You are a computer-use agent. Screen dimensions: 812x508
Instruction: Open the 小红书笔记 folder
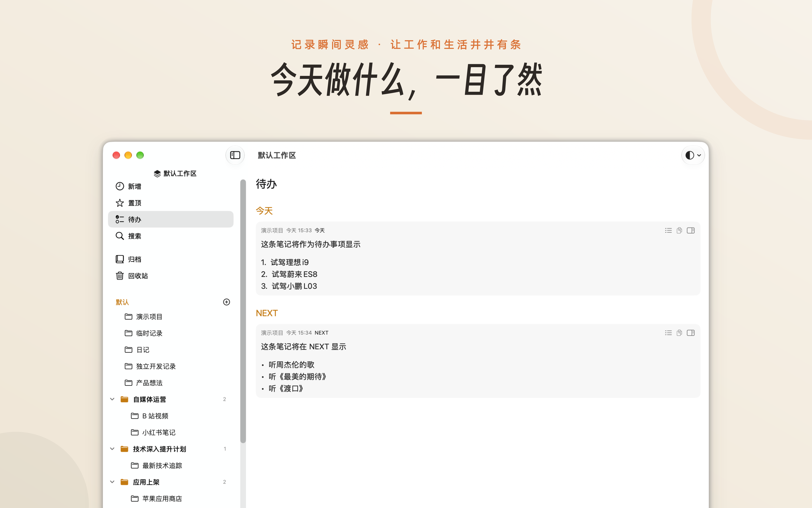pyautogui.click(x=170, y=432)
